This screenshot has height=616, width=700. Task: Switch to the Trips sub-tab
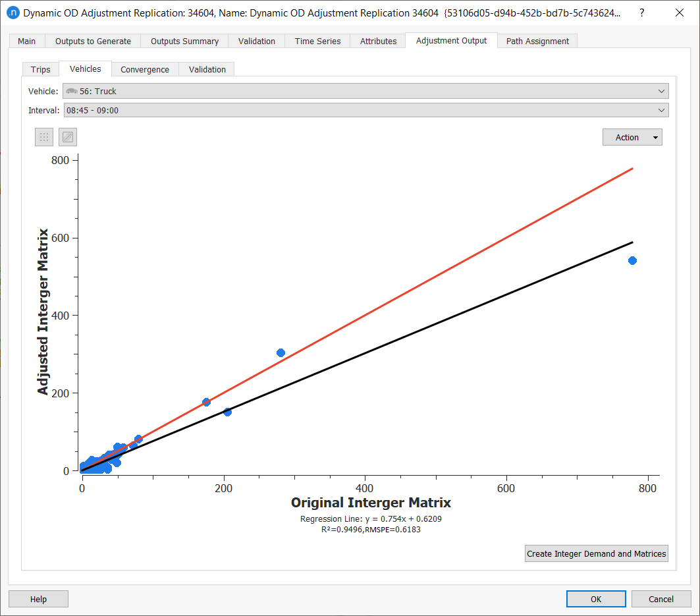click(40, 69)
